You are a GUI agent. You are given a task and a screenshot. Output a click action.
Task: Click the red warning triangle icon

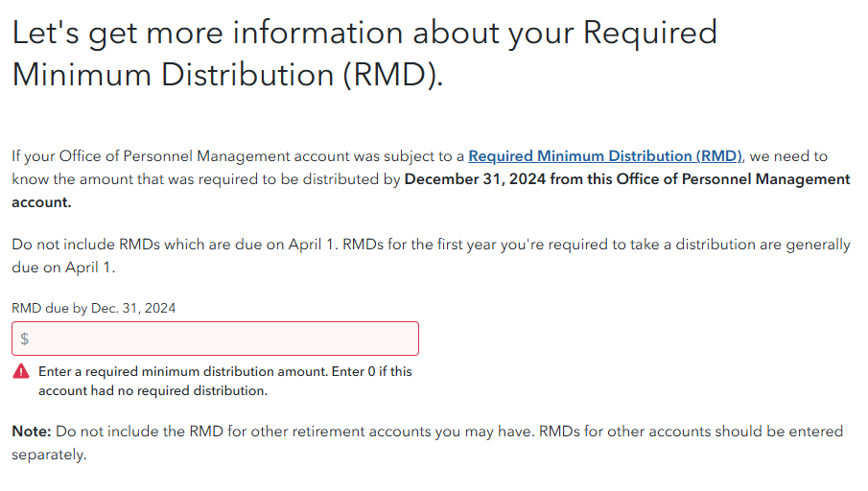click(x=21, y=371)
